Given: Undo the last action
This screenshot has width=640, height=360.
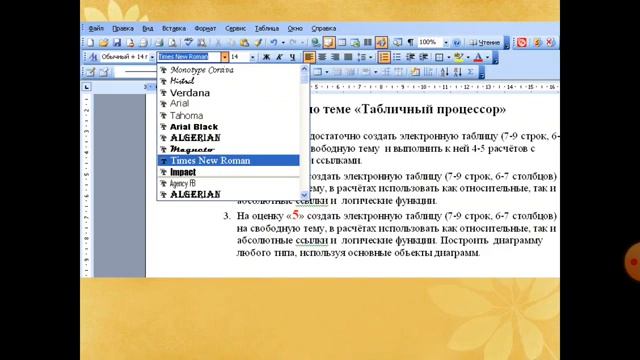Looking at the screenshot, I should pyautogui.click(x=274, y=42).
